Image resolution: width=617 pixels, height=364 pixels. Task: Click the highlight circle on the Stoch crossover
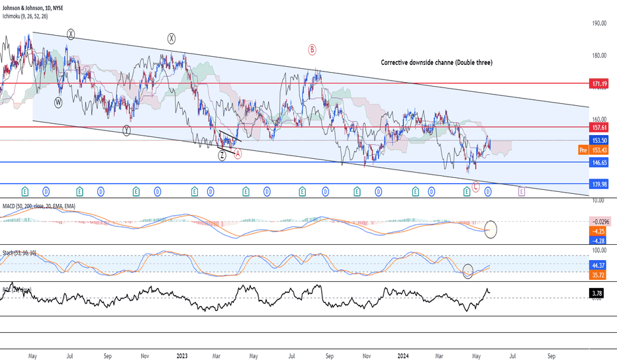[x=467, y=271]
